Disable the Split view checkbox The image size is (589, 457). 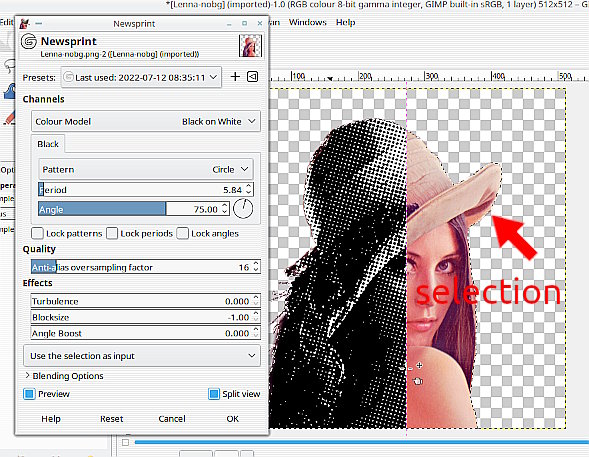214,394
